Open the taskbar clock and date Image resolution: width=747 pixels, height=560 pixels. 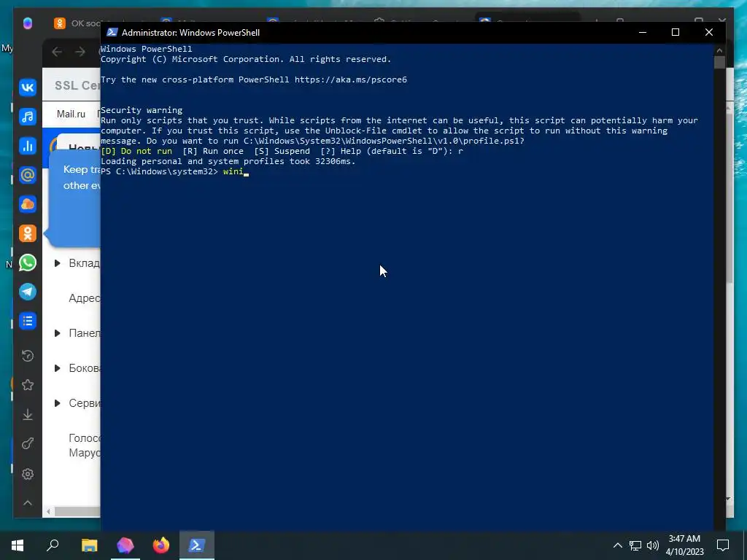pyautogui.click(x=684, y=545)
